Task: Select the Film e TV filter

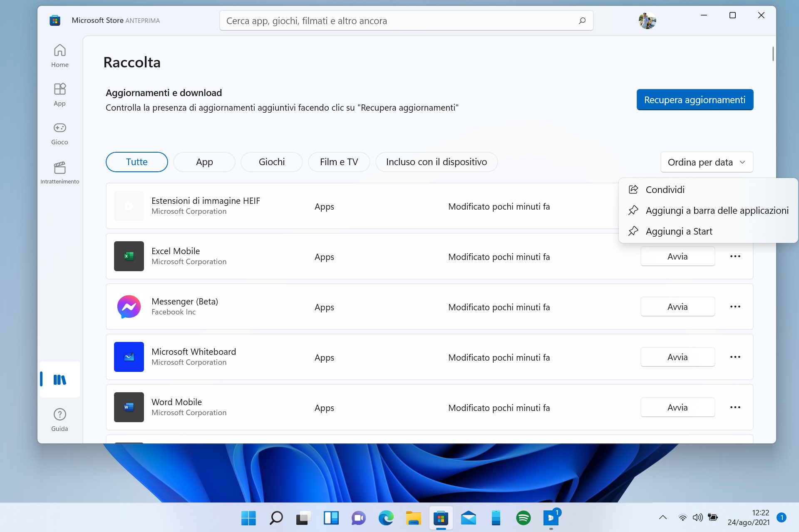Action: point(339,162)
